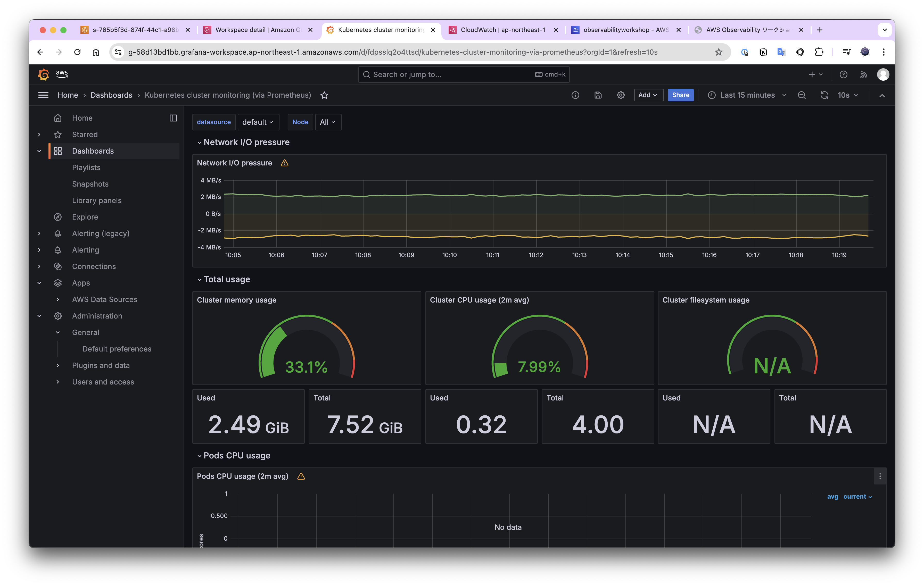
Task: Click the dashboard settings gear icon
Action: [x=621, y=95]
